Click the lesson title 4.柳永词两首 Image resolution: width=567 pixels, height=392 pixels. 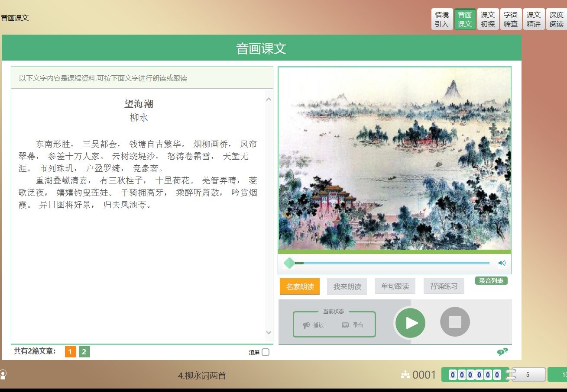coord(202,376)
